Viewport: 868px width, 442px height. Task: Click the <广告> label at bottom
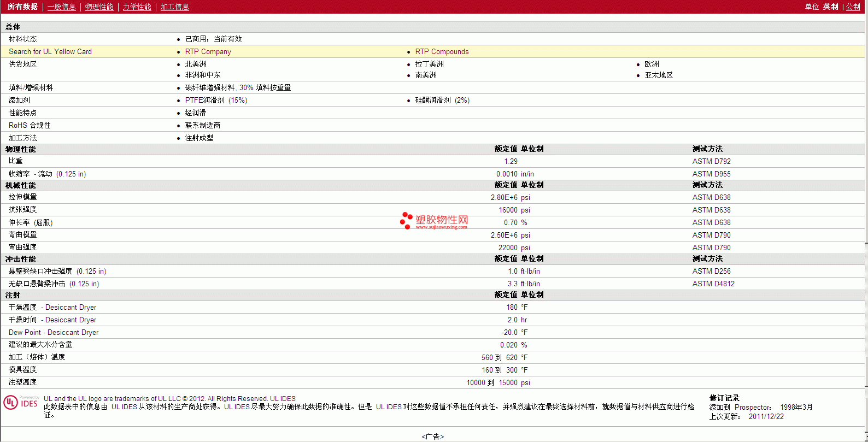pyautogui.click(x=433, y=437)
